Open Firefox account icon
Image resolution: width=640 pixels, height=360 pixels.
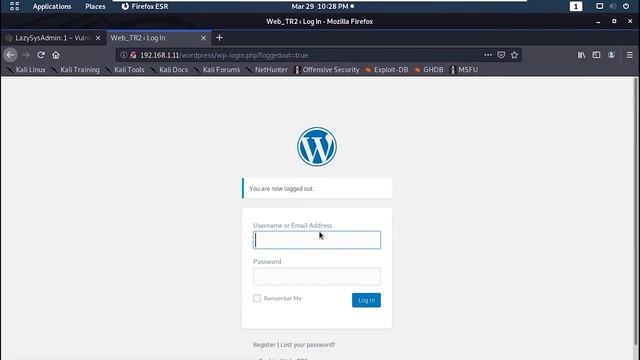click(611, 55)
